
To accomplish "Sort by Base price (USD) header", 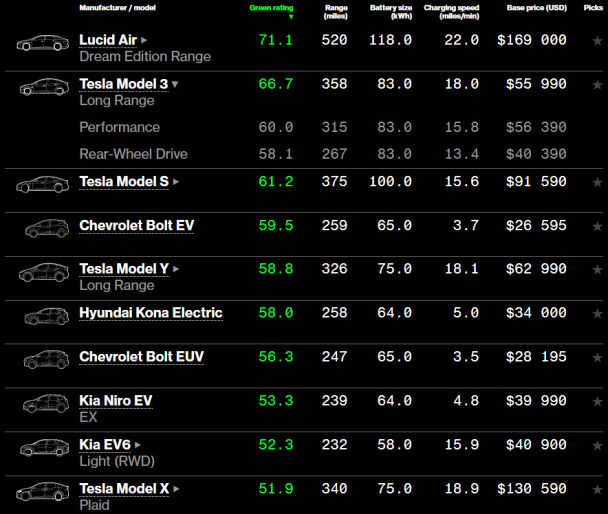I will 535,8.
